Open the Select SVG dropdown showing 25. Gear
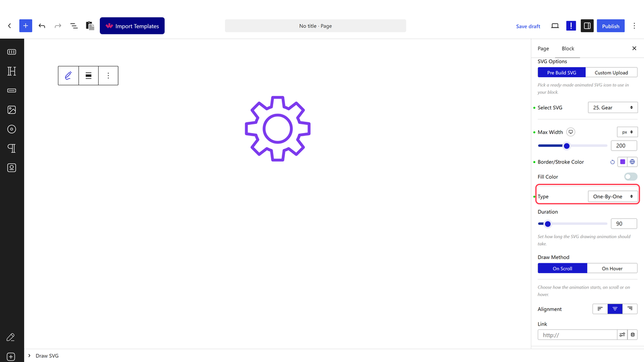Screen dimensions: 644x362 pyautogui.click(x=613, y=108)
